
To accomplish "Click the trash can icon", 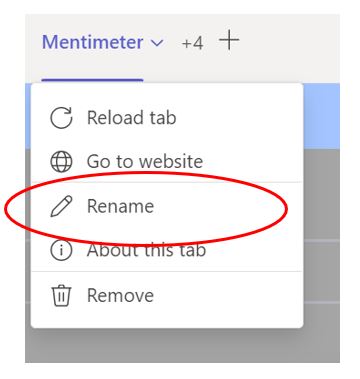I will click(x=61, y=295).
